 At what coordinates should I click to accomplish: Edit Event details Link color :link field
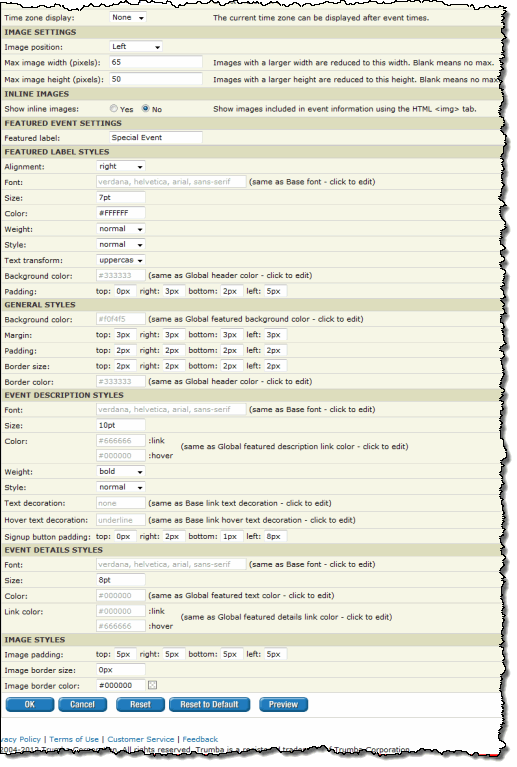coord(121,611)
